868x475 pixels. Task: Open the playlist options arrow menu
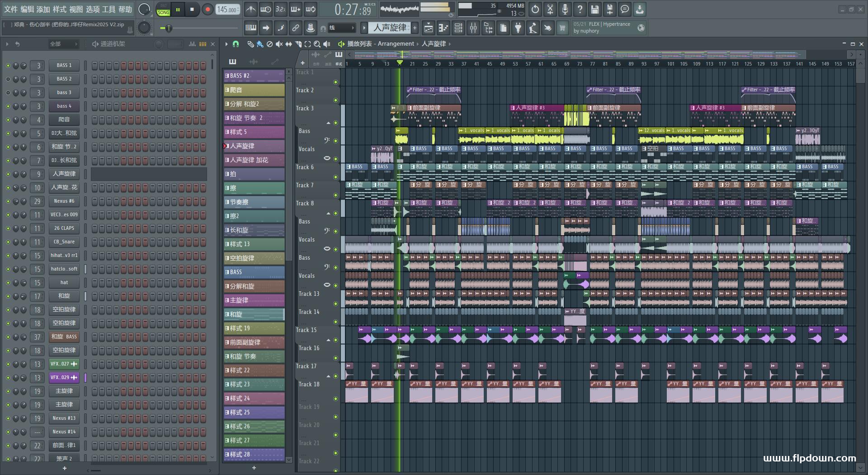click(x=226, y=44)
